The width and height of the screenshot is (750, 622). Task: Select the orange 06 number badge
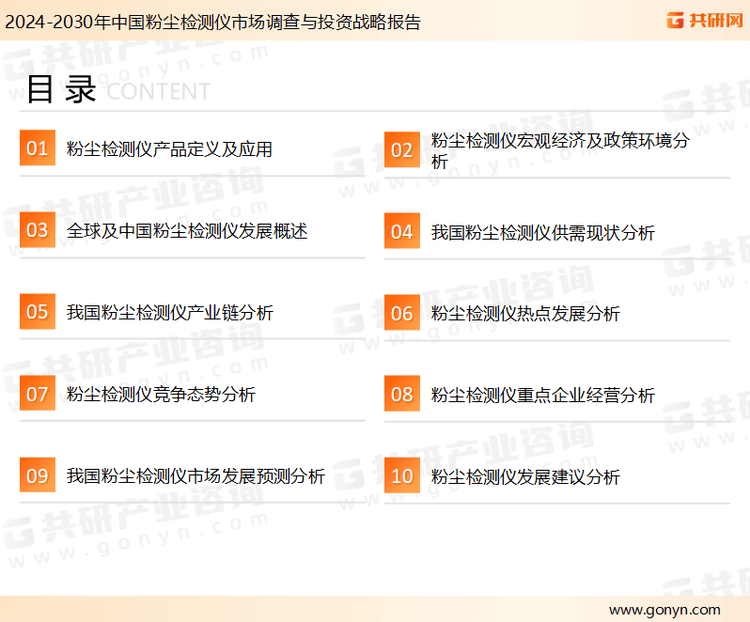402,313
